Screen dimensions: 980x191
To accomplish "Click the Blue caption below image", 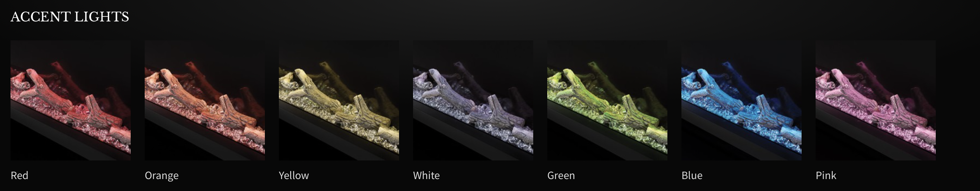I will pyautogui.click(x=692, y=176).
